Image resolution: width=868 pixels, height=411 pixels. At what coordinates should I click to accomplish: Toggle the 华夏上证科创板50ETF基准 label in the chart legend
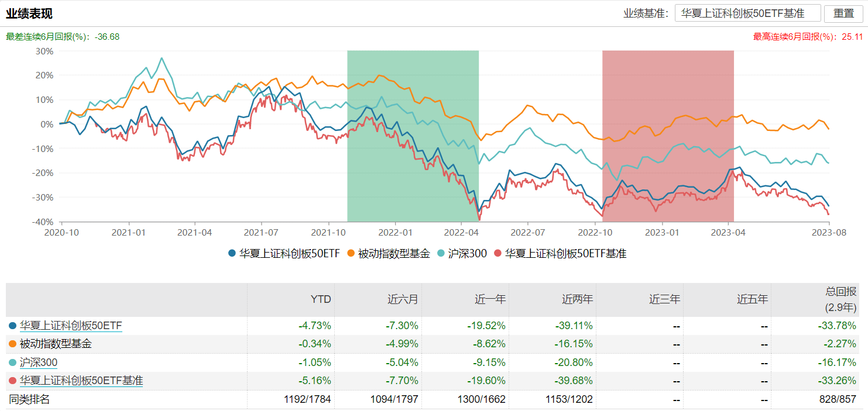(566, 254)
